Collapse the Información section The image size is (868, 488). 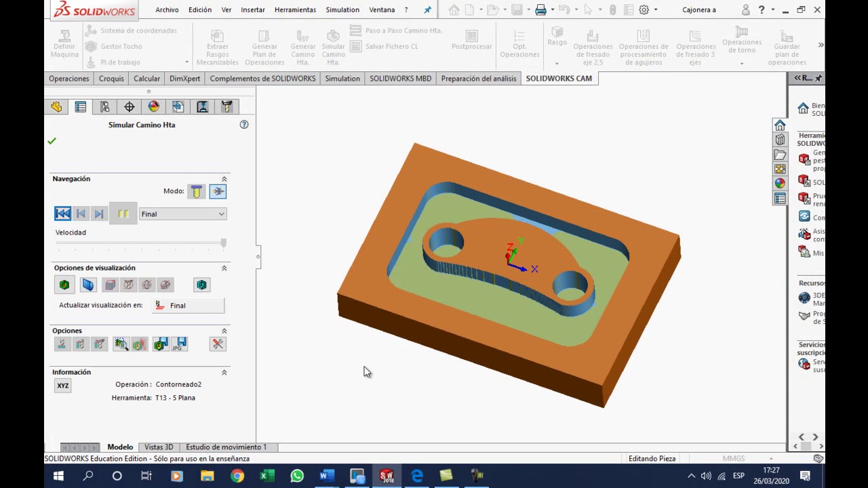tap(224, 372)
